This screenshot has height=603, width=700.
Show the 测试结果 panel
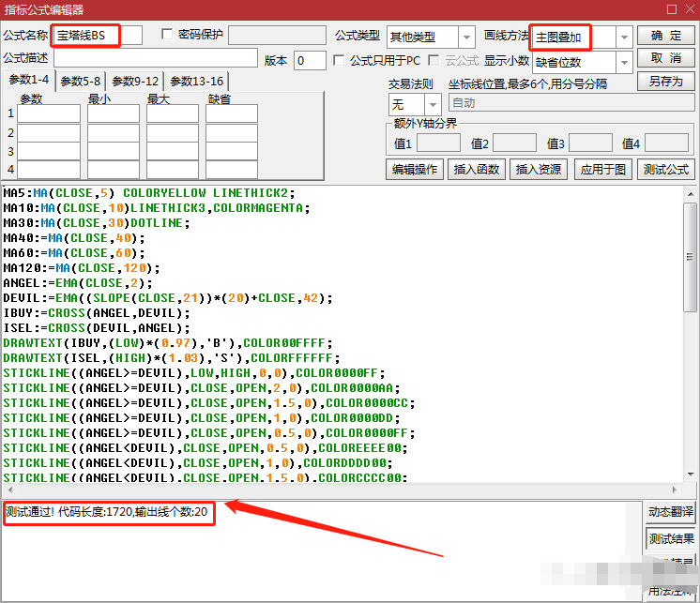tap(671, 539)
